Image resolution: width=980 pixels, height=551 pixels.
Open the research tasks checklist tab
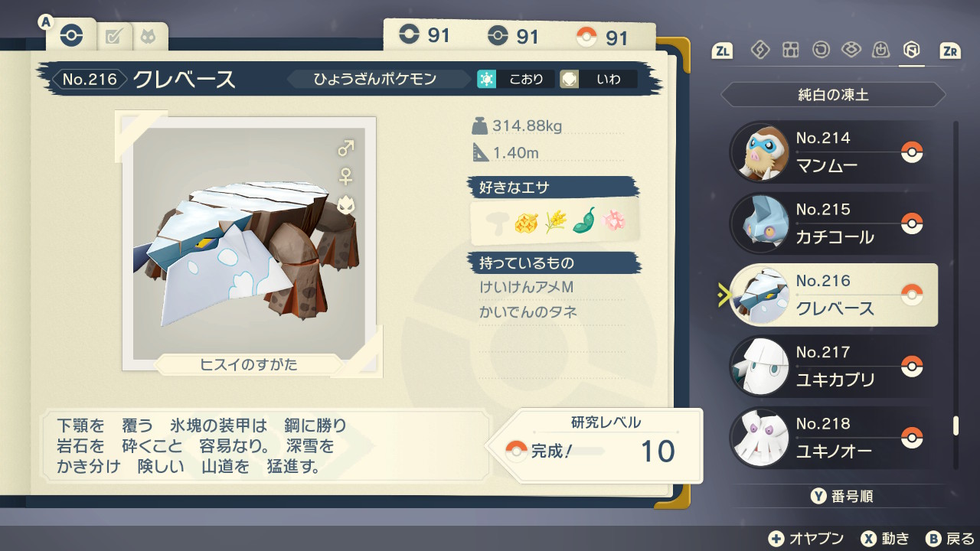(x=114, y=36)
